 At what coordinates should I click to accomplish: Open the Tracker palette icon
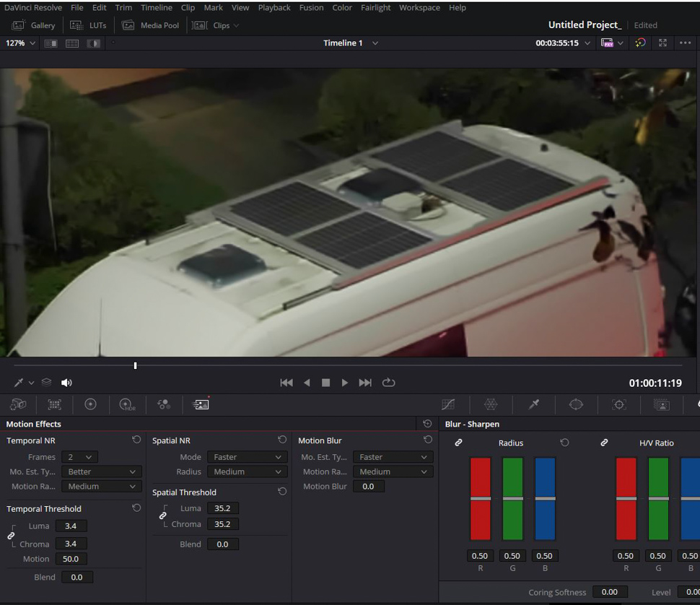[618, 404]
